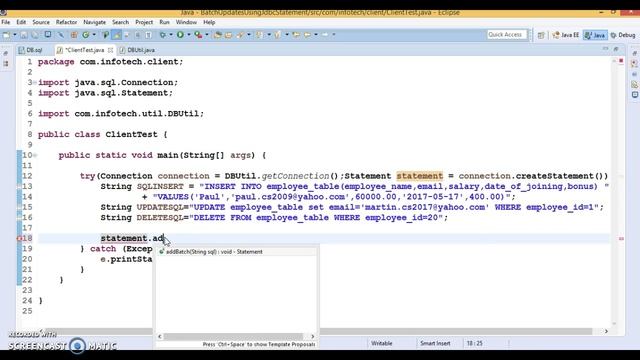Click the Java EE perspective icon
This screenshot has width=640, height=360.
565,35
